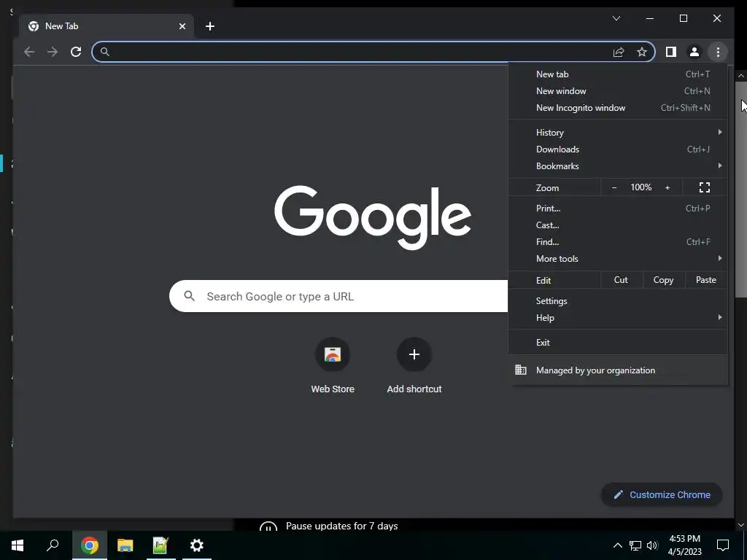Viewport: 747px width, 560px height.
Task: Open the profile avatar icon
Action: 694,52
